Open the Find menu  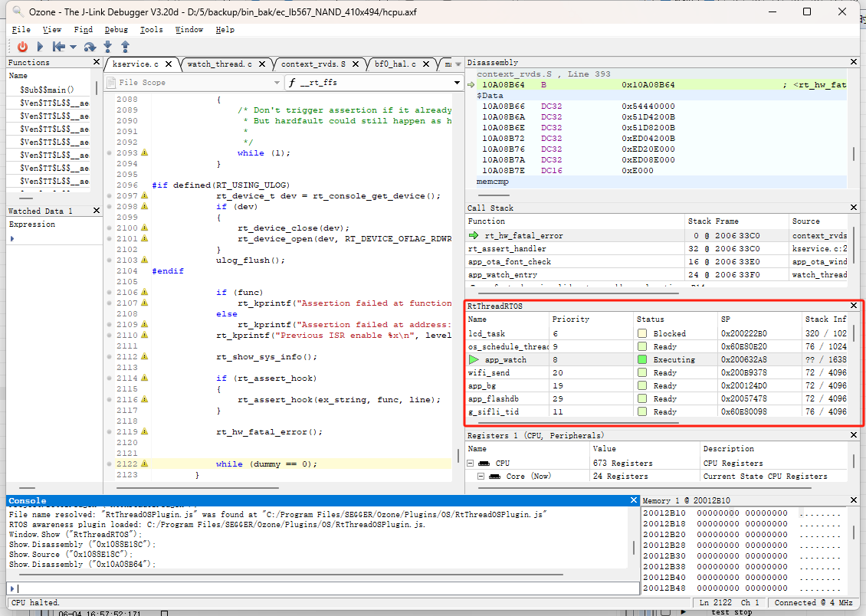click(84, 30)
